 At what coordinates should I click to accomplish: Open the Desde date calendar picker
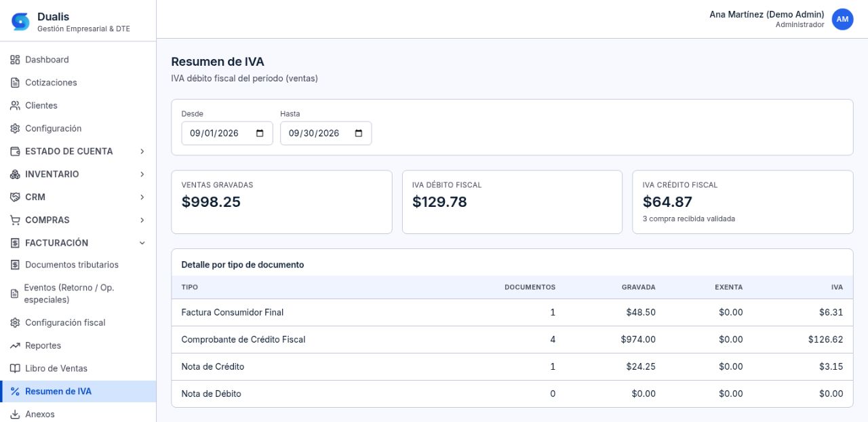click(x=260, y=133)
